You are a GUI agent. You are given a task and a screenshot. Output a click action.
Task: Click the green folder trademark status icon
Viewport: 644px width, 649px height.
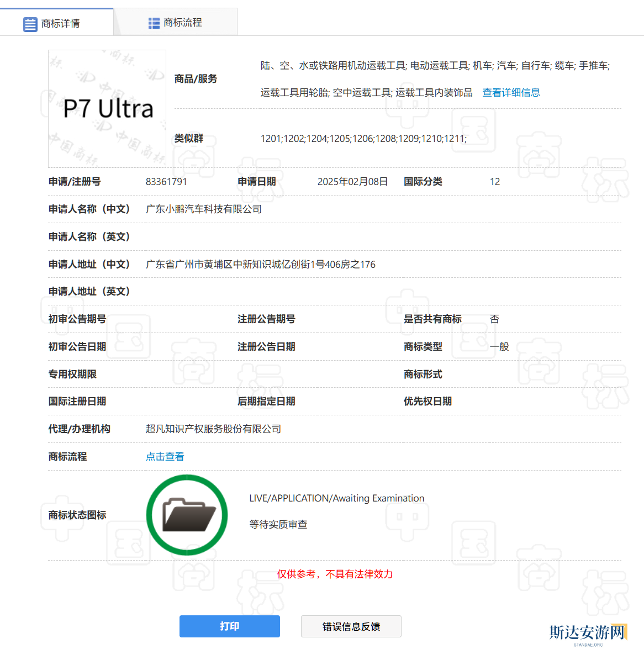click(x=187, y=515)
